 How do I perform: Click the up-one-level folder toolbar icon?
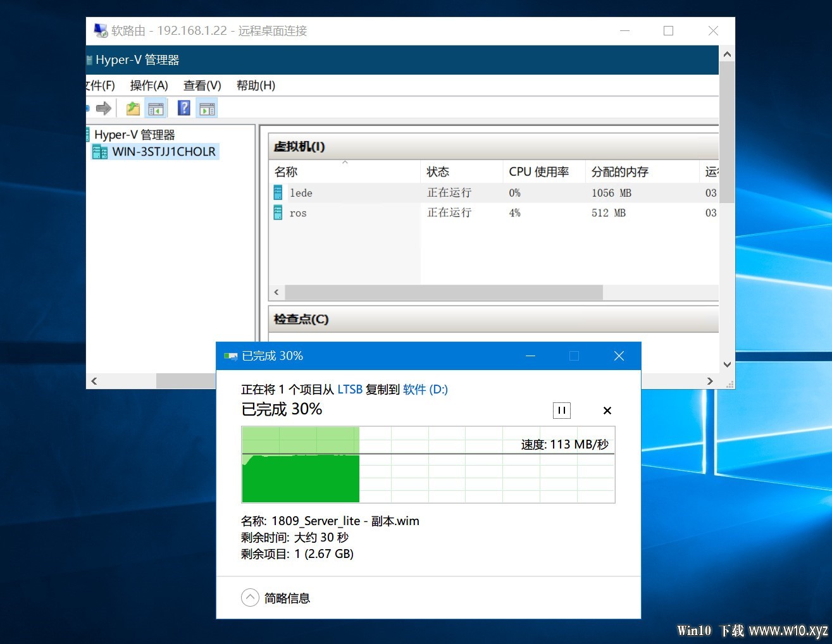[133, 108]
